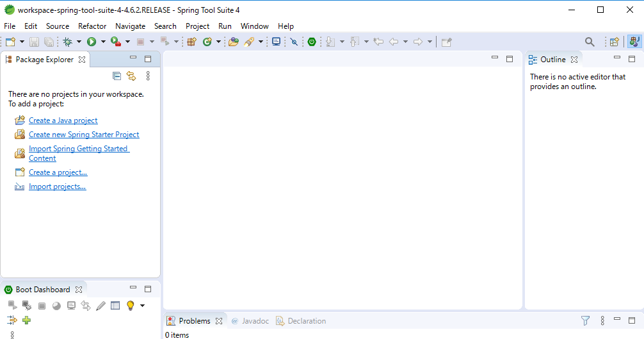Click the New Java Class icon
644x339 pixels.
pyautogui.click(x=207, y=42)
